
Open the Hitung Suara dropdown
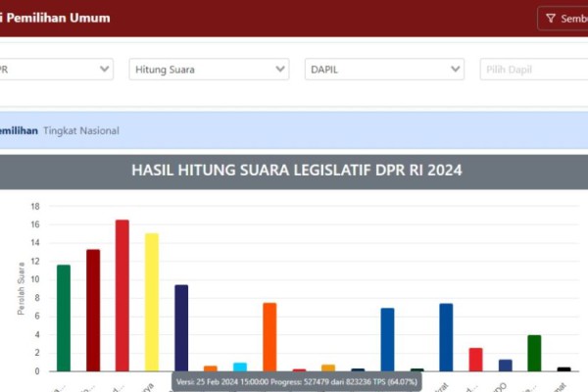tap(209, 70)
